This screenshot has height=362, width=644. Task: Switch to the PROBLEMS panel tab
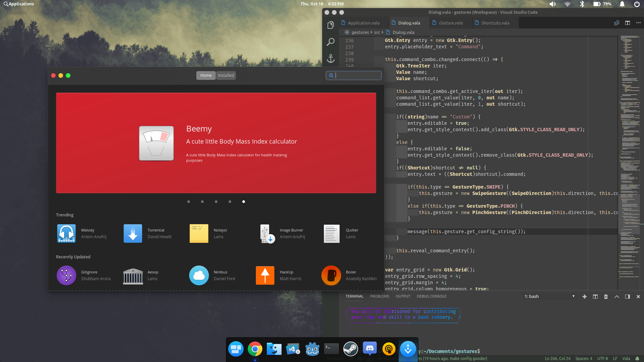(380, 296)
